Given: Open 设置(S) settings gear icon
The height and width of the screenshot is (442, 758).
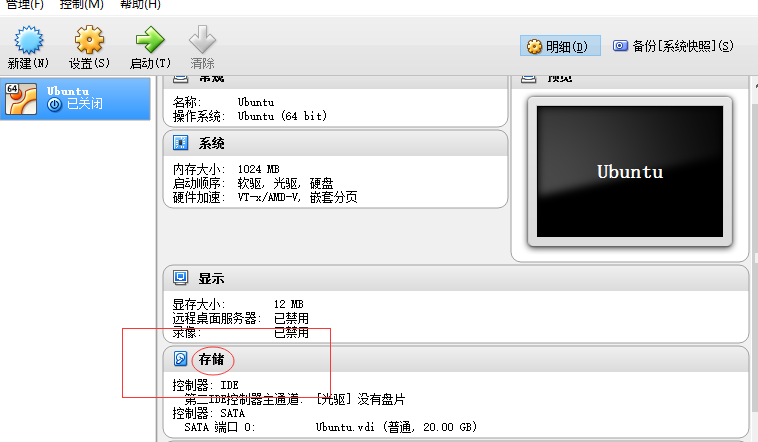Looking at the screenshot, I should coord(89,40).
